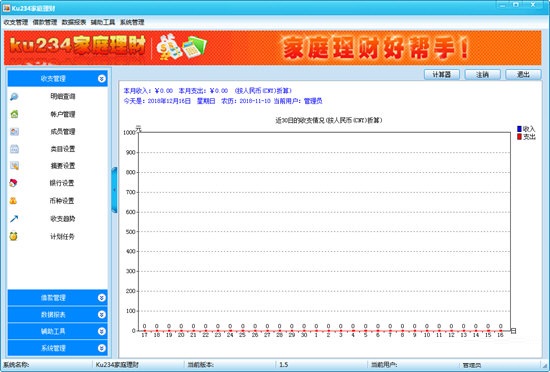
Task: Open the 收支管理 menu in menu bar
Action: pyautogui.click(x=16, y=22)
